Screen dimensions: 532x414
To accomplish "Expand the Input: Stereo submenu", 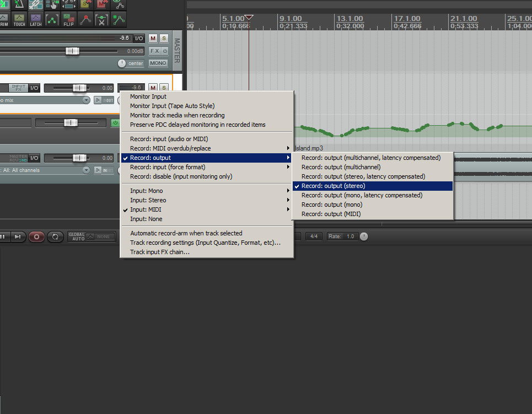I will (207, 200).
